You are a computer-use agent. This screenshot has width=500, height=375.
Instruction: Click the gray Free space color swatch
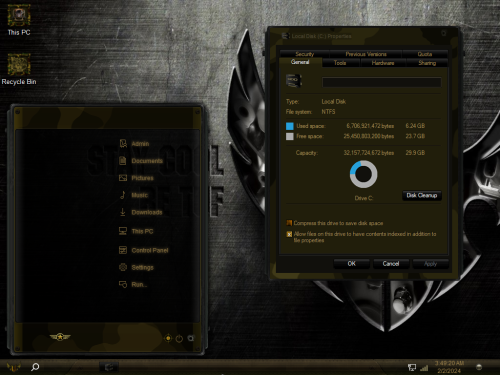pyautogui.click(x=290, y=136)
